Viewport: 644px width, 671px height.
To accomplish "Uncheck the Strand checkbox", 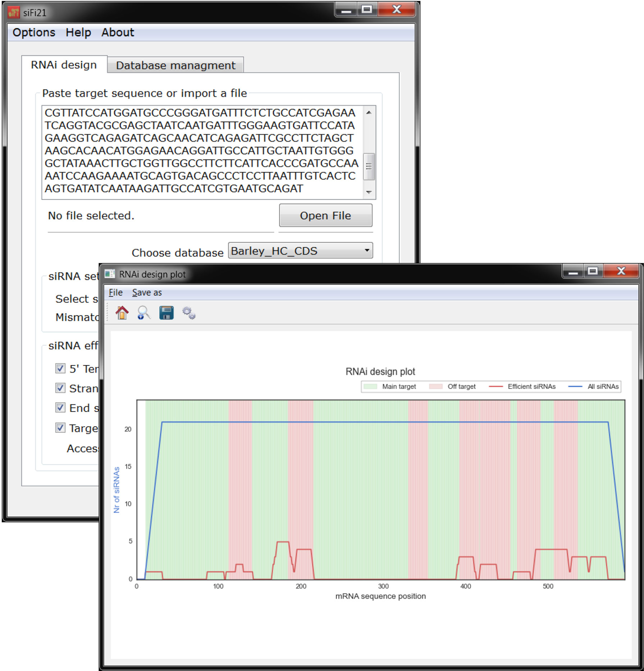I will pyautogui.click(x=60, y=388).
